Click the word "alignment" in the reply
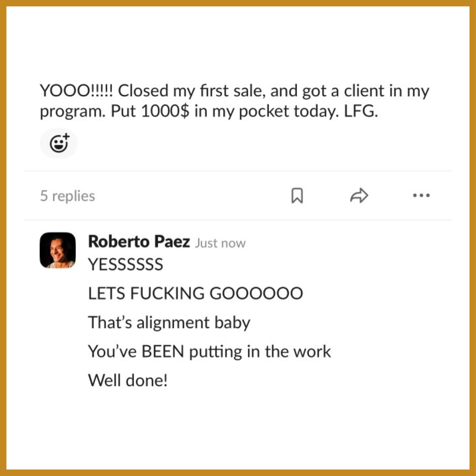 pyautogui.click(x=173, y=323)
